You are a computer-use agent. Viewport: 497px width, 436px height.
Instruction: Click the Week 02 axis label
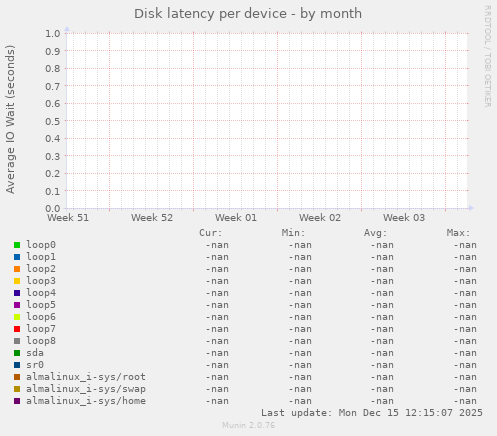tap(320, 218)
